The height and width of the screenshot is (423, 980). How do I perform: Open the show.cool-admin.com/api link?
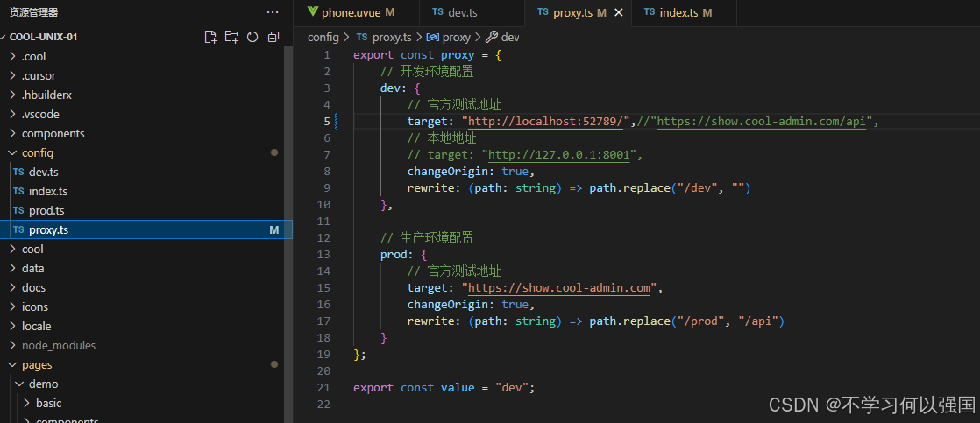[x=761, y=121]
